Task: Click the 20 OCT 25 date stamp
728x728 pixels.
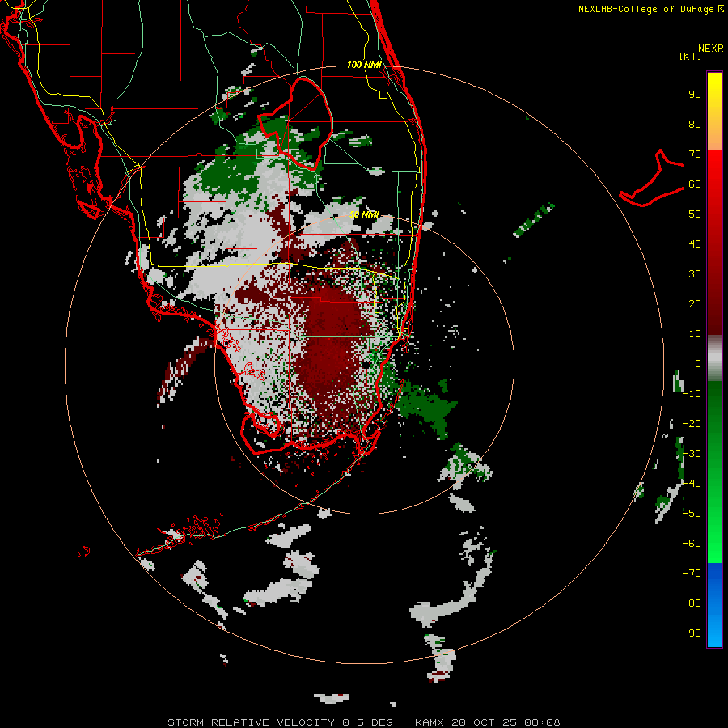Action: click(484, 722)
